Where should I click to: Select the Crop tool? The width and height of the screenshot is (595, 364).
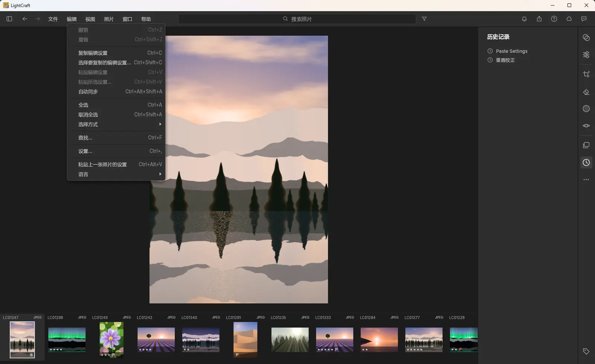pos(586,74)
